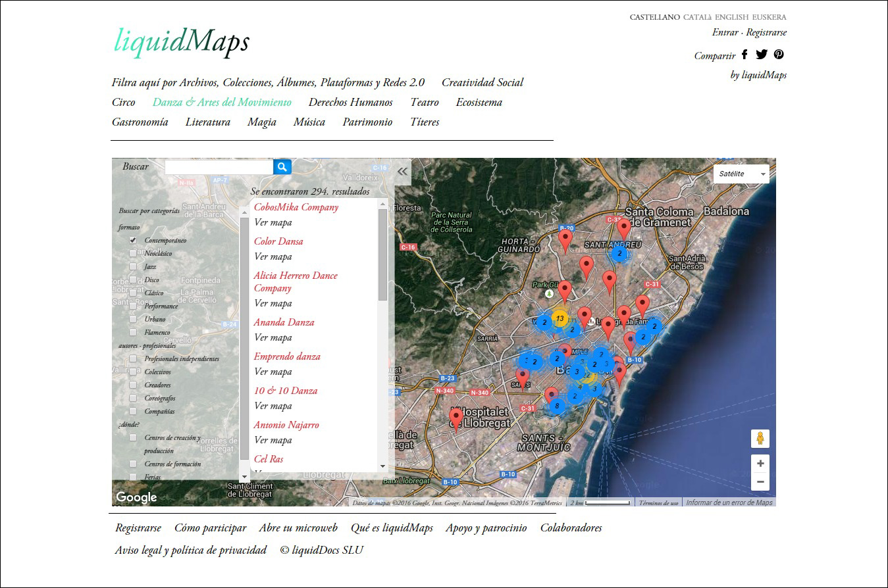Open the Emprendo danza result
This screenshot has width=888, height=588.
(x=287, y=356)
